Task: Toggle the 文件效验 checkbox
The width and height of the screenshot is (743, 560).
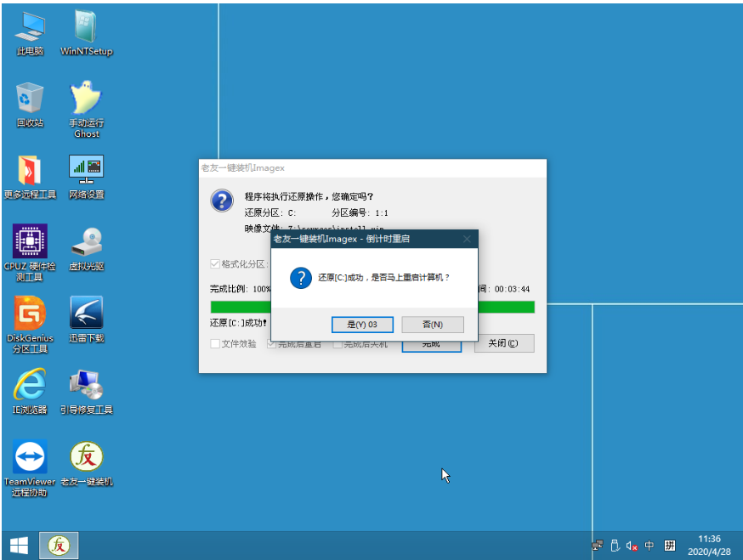Action: 215,343
